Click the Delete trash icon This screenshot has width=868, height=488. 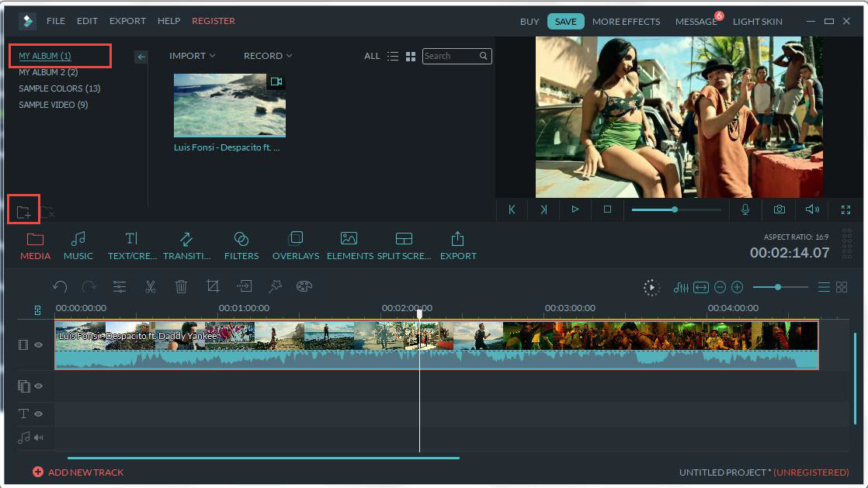182,286
